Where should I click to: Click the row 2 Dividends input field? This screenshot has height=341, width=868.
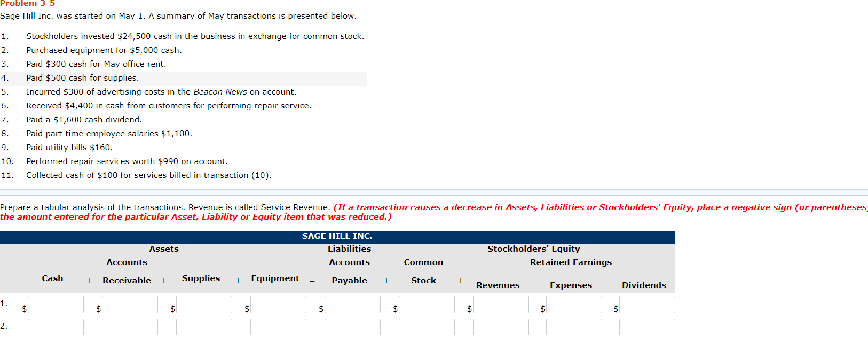pos(648,327)
